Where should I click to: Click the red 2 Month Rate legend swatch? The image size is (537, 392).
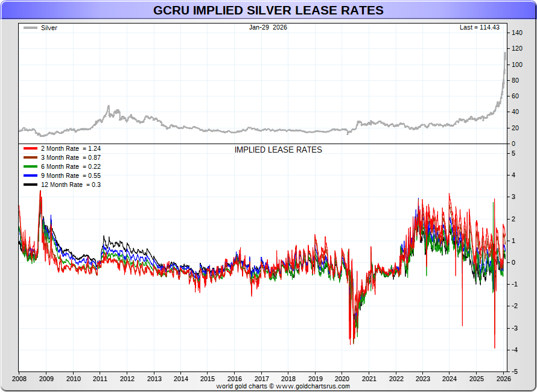31,148
